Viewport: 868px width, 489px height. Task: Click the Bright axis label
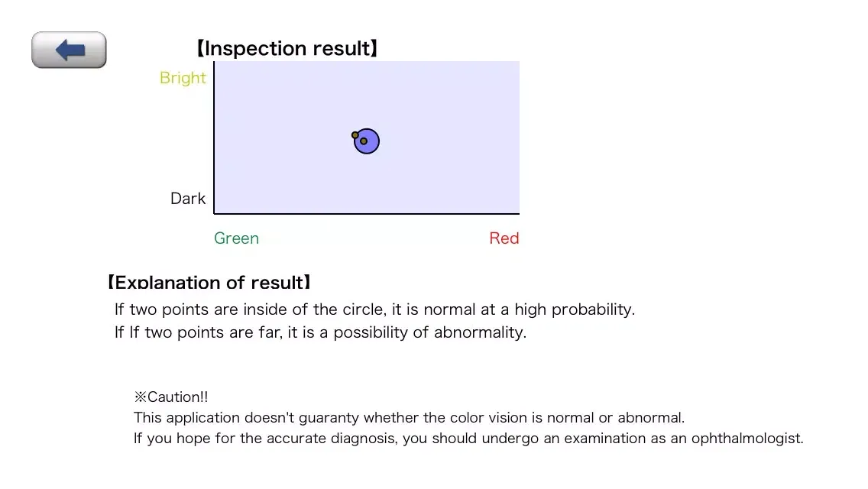pos(183,78)
